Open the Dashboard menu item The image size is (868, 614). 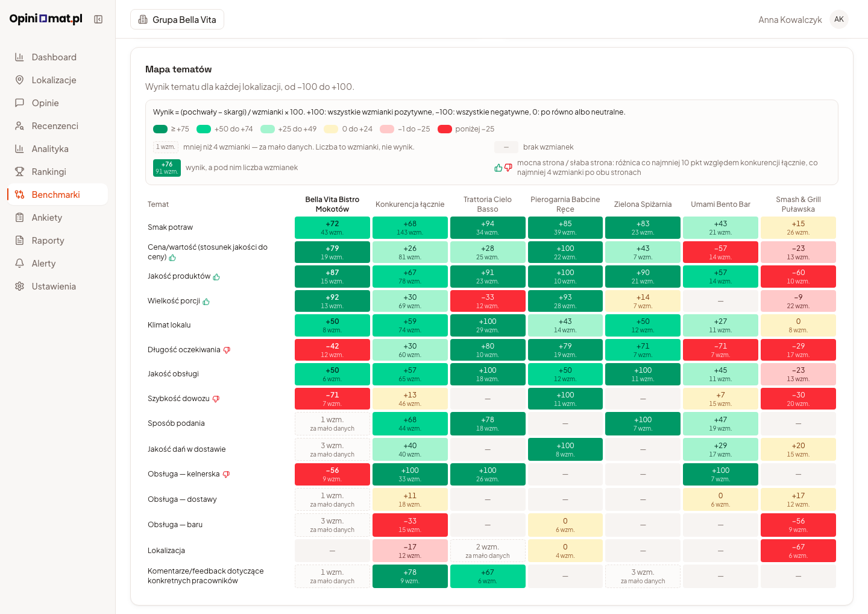click(58, 57)
